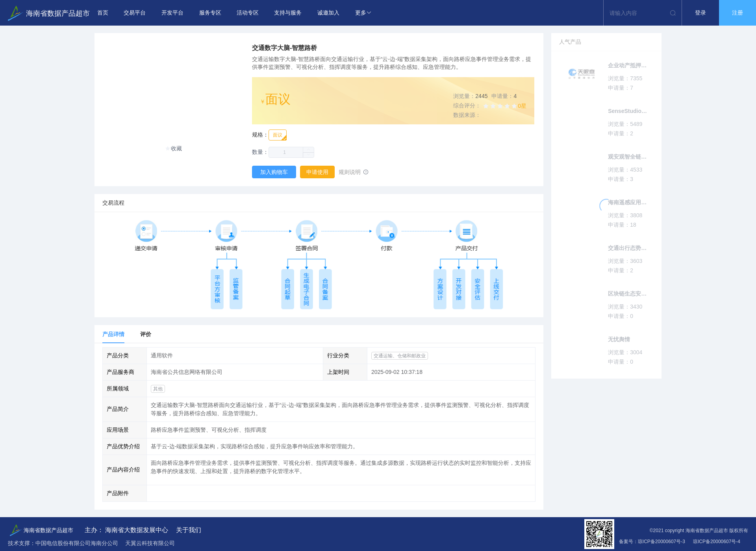The height and width of the screenshot is (551, 756).
Task: Click the 签署合同 step icon
Action: coord(307,231)
